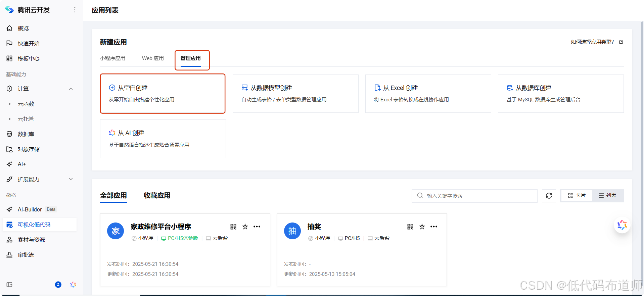Show QR code for 家政维修平台小程序
Screen dimensions: 644x296
point(233,227)
